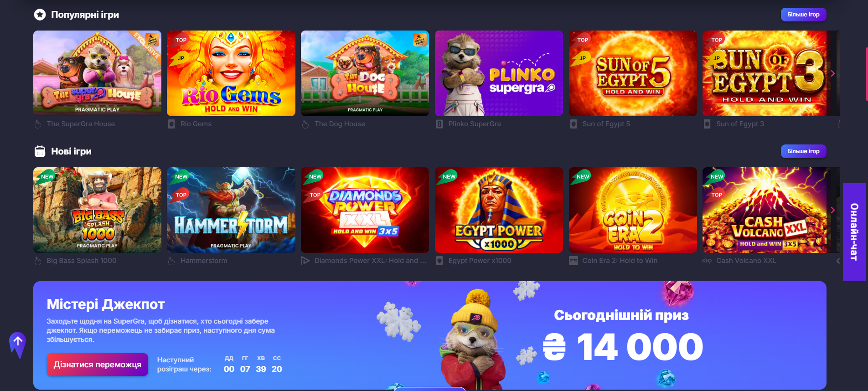868x391 pixels.
Task: Click the Big Bass Splash 1000 title link
Action: pos(82,261)
